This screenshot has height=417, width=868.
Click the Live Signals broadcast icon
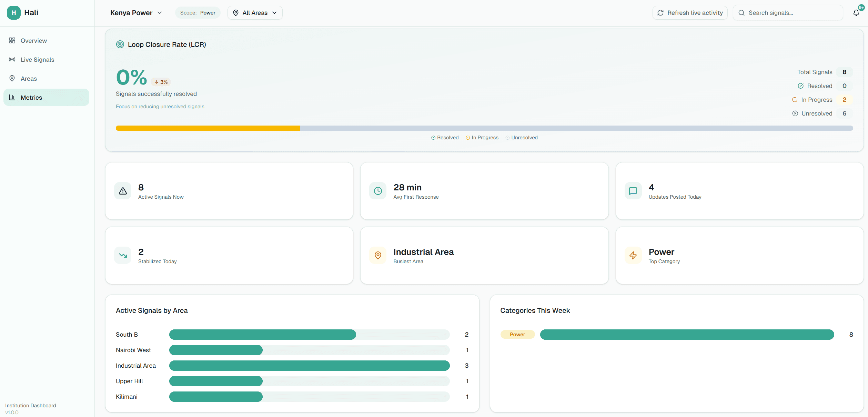coord(12,60)
